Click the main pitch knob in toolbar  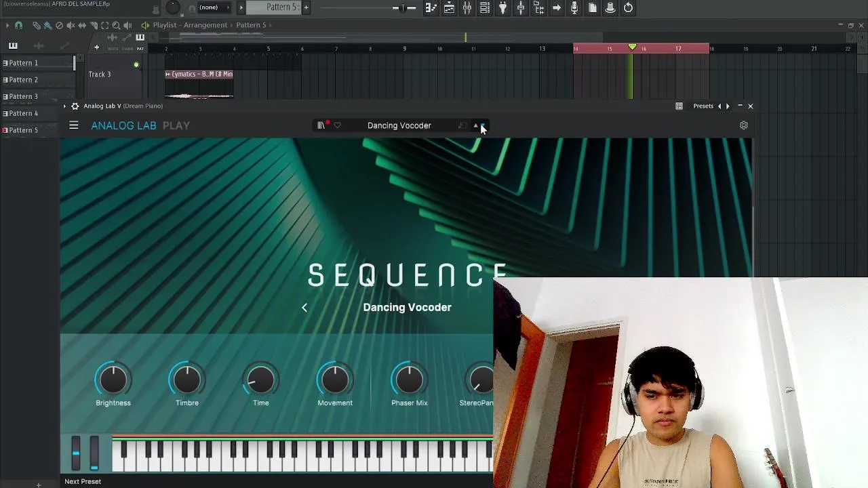point(173,7)
